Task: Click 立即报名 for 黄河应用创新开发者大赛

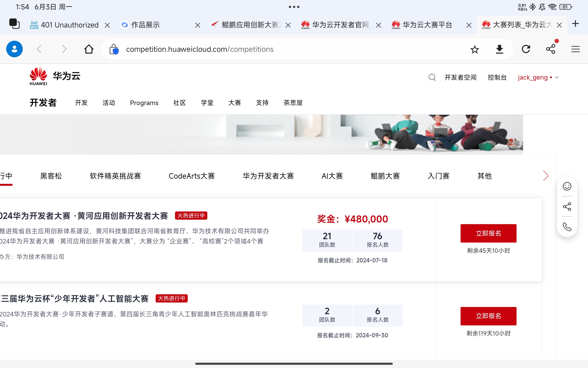Action: (x=488, y=233)
